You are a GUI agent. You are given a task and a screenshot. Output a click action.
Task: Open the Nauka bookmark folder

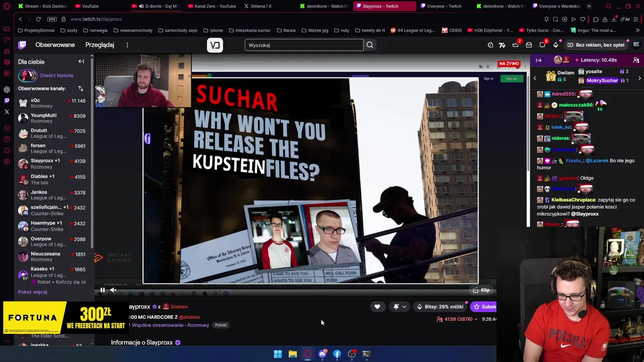(286, 30)
